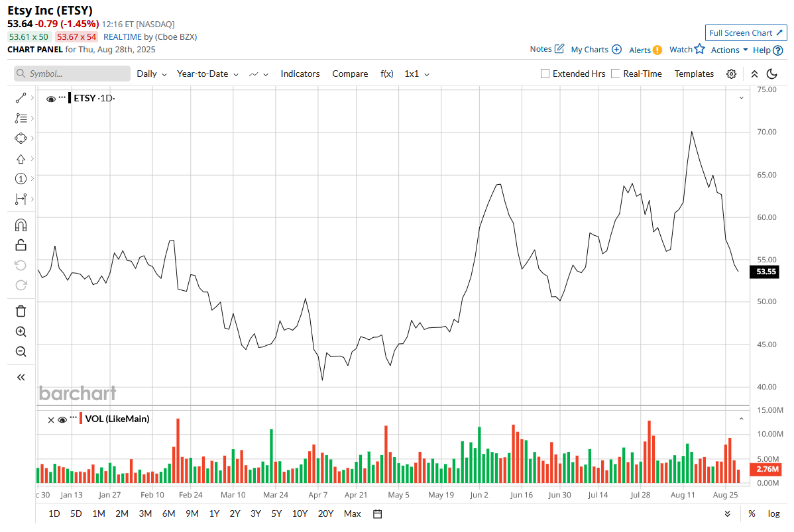Toggle percent scale button
The width and height of the screenshot is (794, 532).
coord(752,513)
